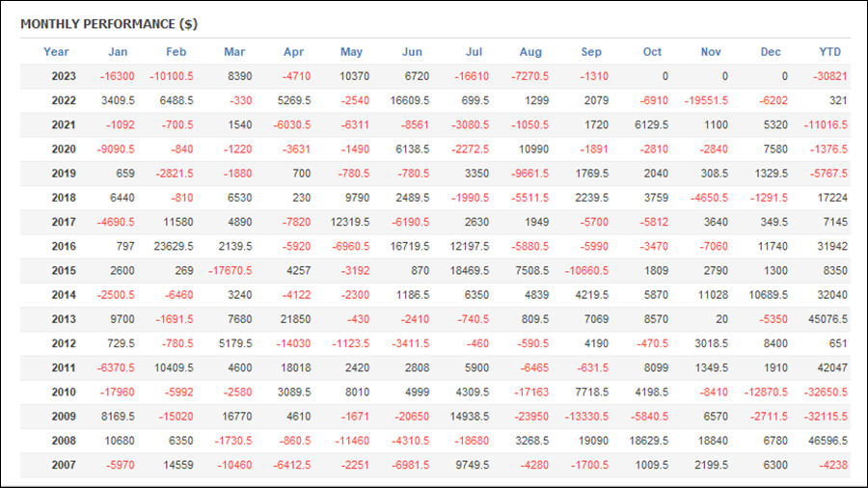Click the 2013 YTD value 45076.5
This screenshot has width=868, height=488.
[828, 320]
